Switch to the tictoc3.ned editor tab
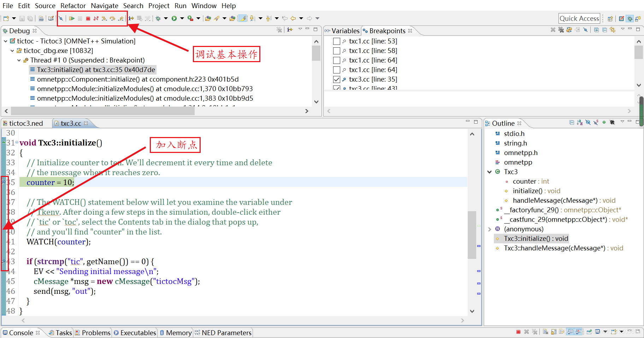644x338 pixels. [x=26, y=123]
